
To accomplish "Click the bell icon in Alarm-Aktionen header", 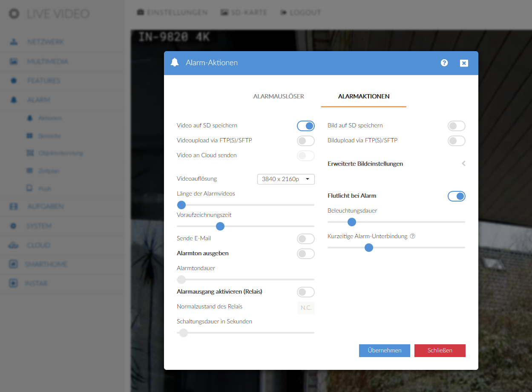I will (x=174, y=63).
